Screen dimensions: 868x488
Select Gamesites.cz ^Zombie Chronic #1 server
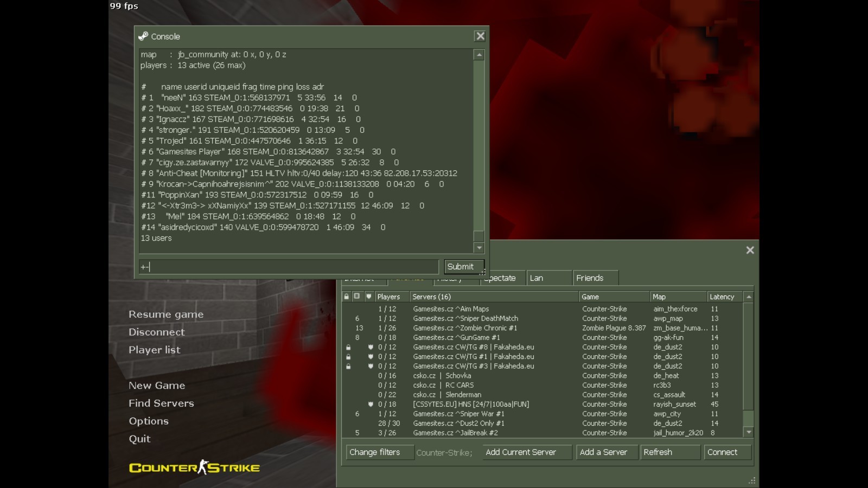(542, 328)
